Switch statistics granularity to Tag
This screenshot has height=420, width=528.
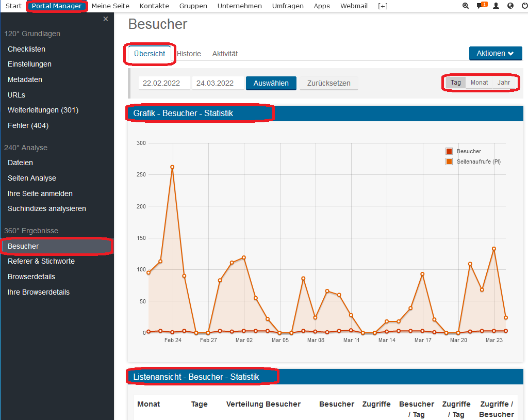click(x=456, y=83)
